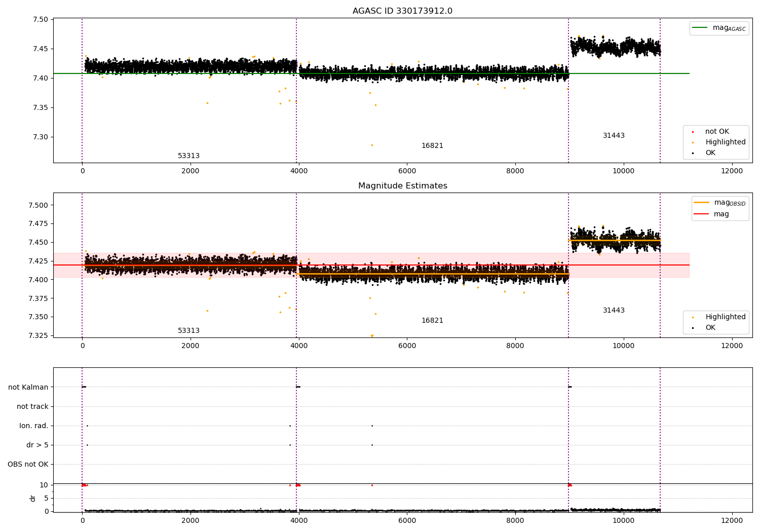760x532 pixels.
Task: Click the 'dr' y-axis label
Action: (33, 498)
